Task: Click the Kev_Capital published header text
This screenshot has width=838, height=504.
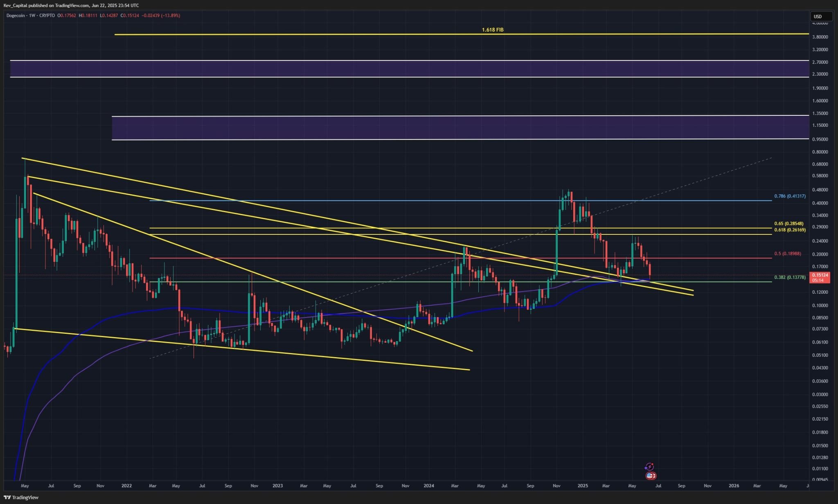Action: coord(71,5)
